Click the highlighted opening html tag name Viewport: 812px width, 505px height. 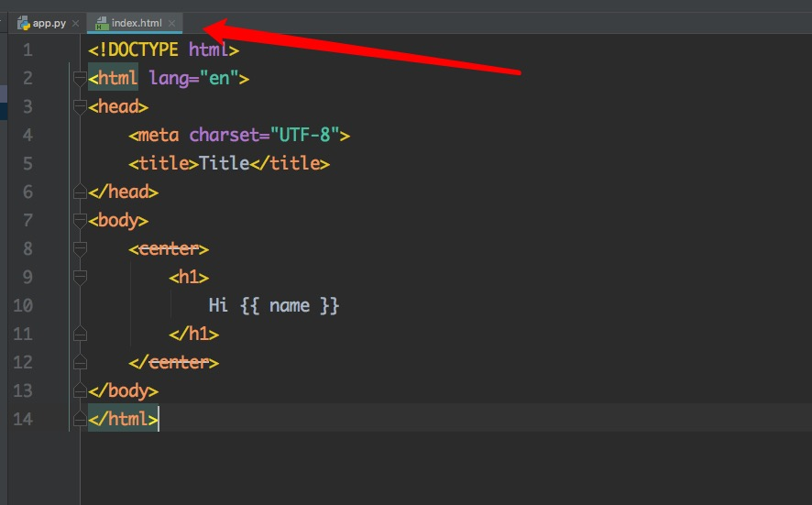pos(117,79)
